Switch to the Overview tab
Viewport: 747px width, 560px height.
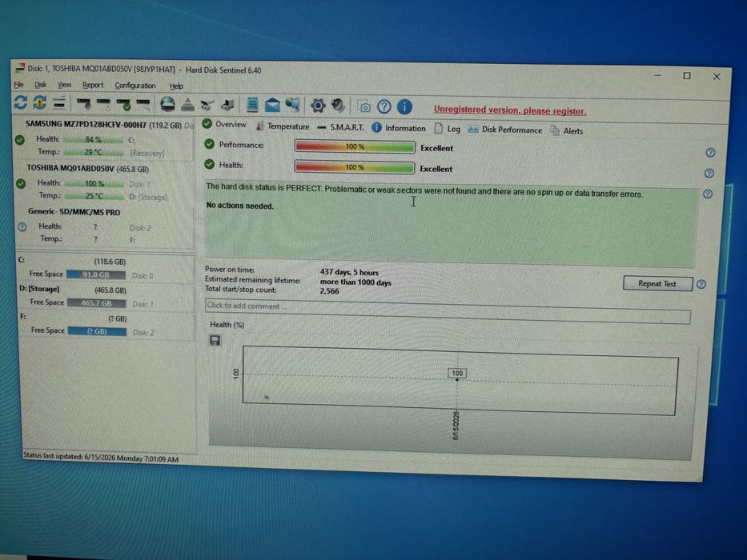[224, 124]
